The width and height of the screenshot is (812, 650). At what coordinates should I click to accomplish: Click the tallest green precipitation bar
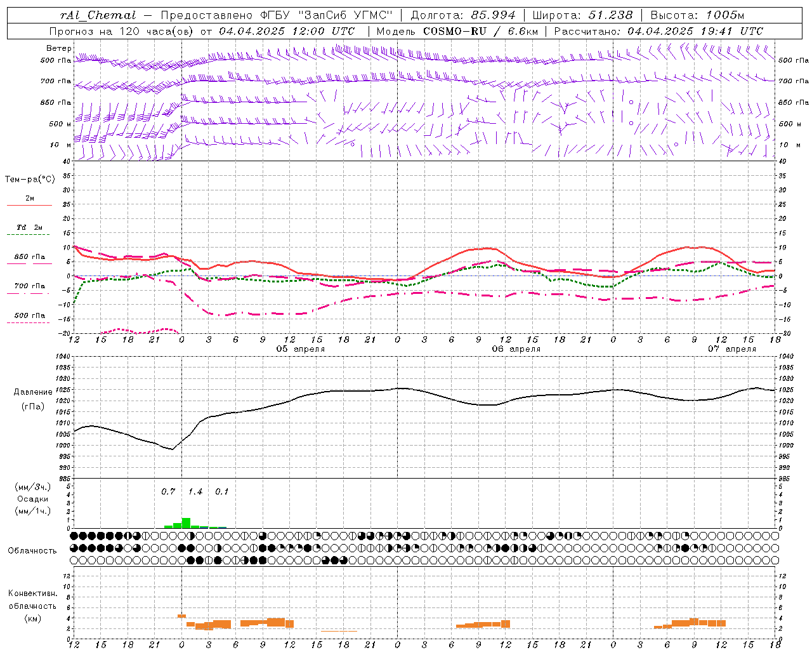pos(186,523)
